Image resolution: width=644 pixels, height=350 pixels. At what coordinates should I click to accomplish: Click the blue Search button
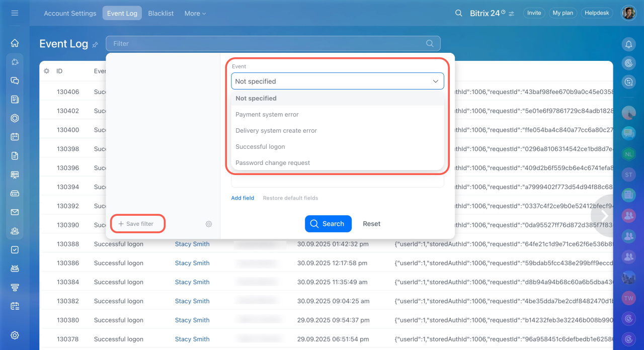(x=328, y=224)
